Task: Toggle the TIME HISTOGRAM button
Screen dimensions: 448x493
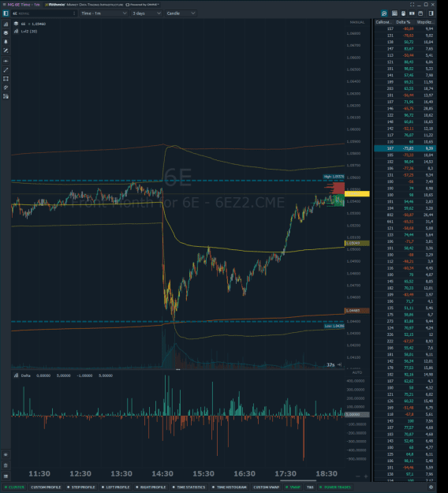Action: 230,487
